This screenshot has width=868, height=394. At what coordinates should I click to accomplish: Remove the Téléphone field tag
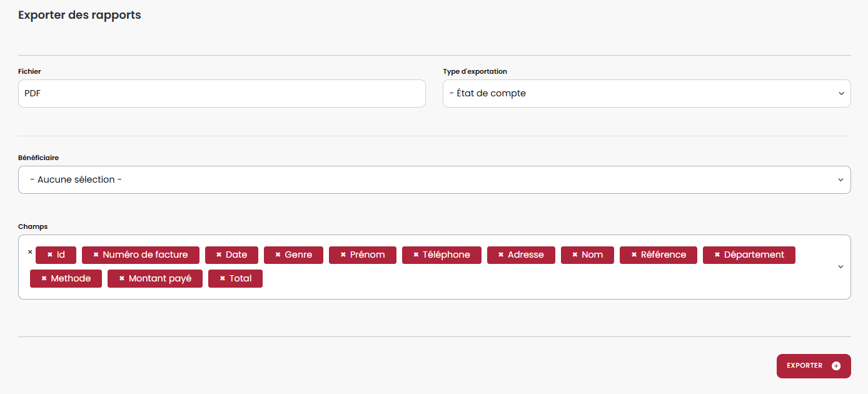coord(416,255)
